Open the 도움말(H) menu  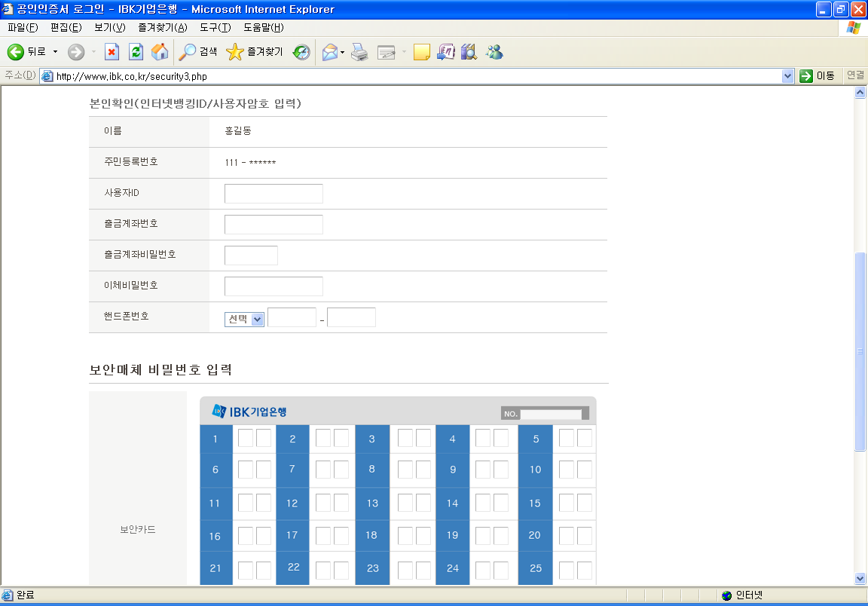pyautogui.click(x=264, y=28)
